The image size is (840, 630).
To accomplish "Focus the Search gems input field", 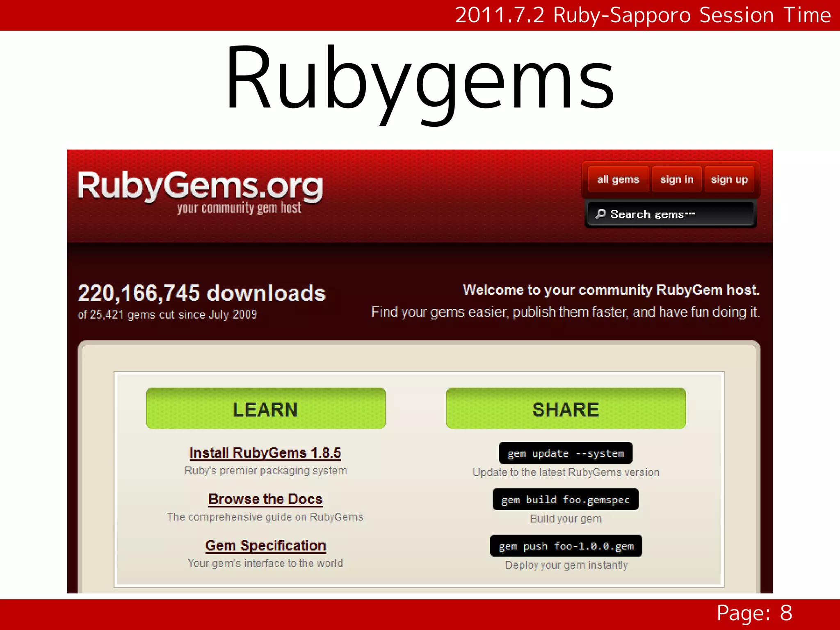I will pos(671,214).
